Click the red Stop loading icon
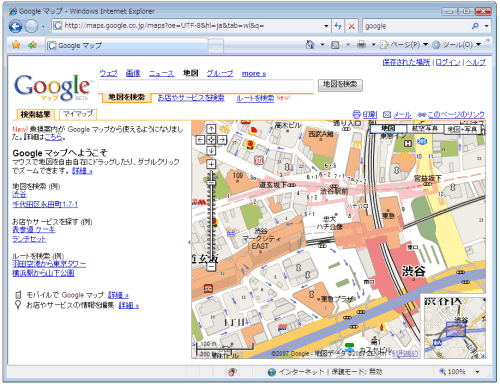 tap(352, 26)
